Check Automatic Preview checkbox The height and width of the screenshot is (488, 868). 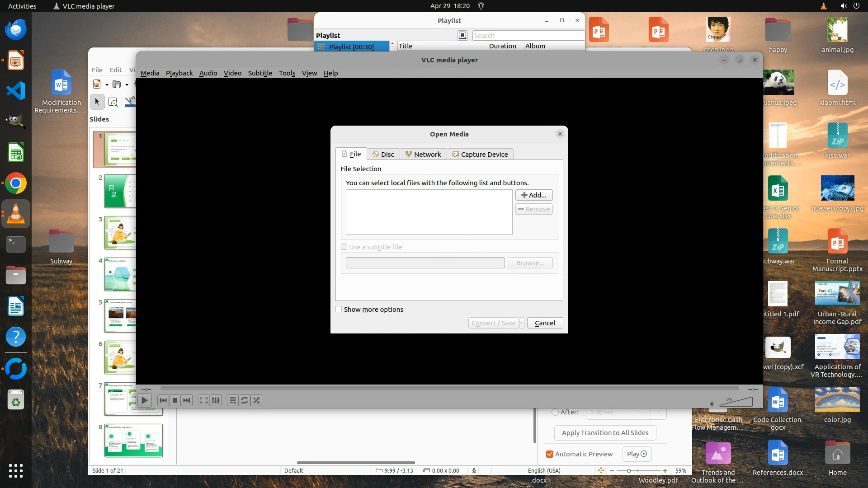[550, 454]
